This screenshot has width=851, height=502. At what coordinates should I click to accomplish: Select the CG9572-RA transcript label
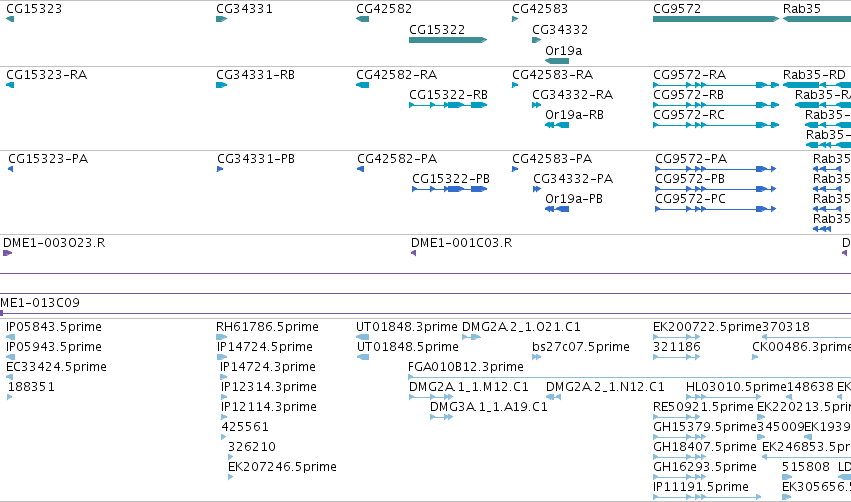click(689, 74)
